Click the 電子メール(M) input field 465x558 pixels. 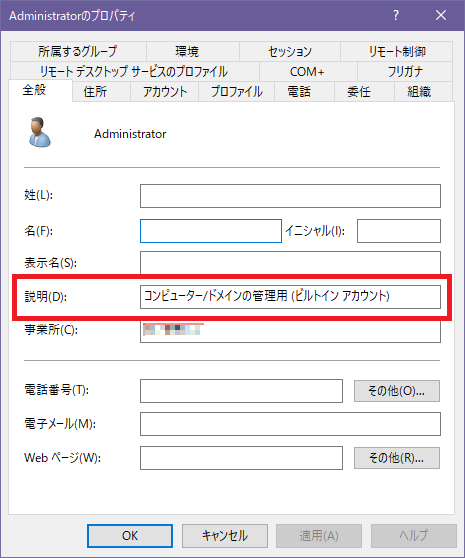290,424
